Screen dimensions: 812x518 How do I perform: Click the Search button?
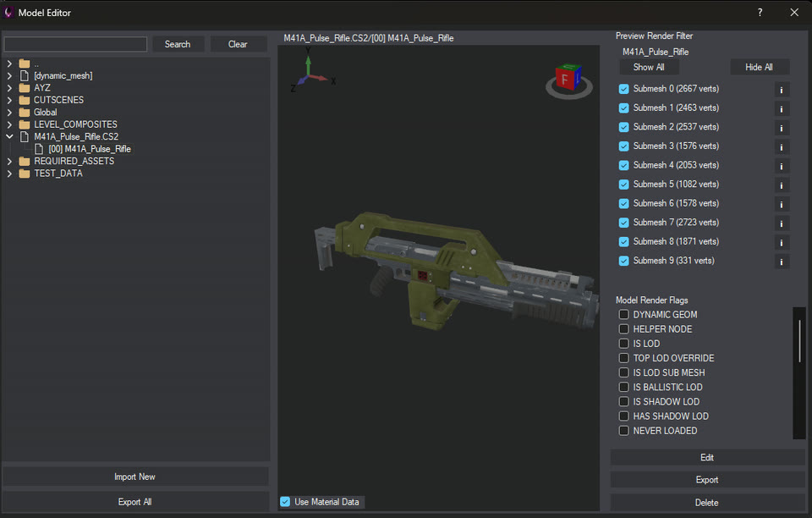click(x=178, y=44)
